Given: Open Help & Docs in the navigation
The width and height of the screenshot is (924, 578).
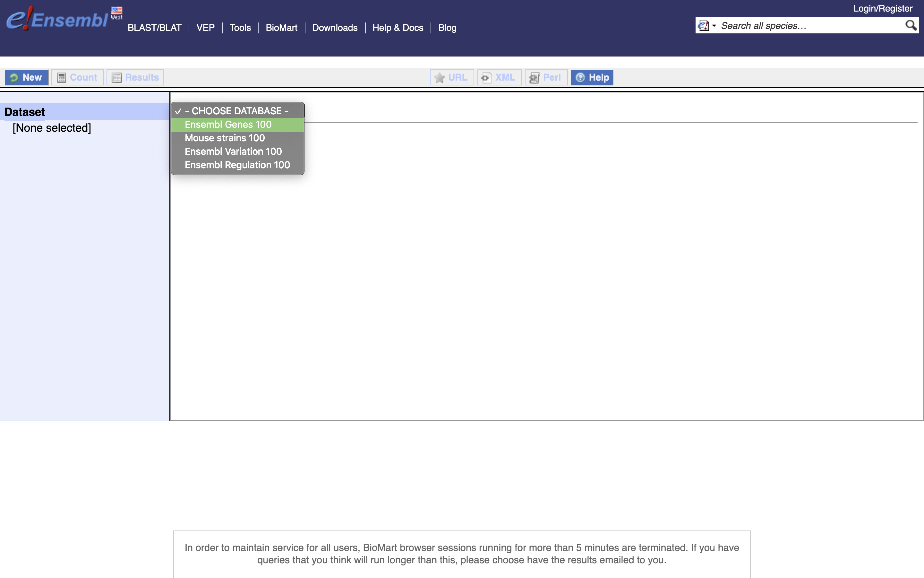Looking at the screenshot, I should pos(398,28).
